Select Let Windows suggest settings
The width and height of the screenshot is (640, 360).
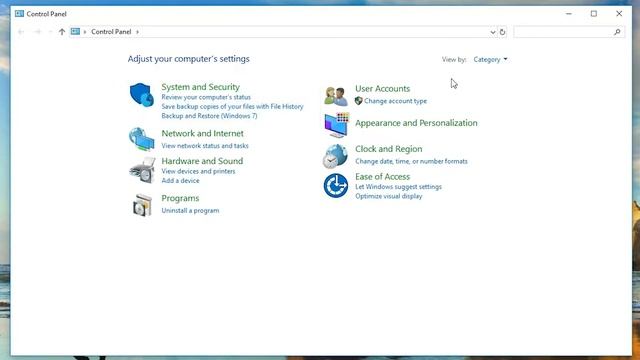coord(398,187)
